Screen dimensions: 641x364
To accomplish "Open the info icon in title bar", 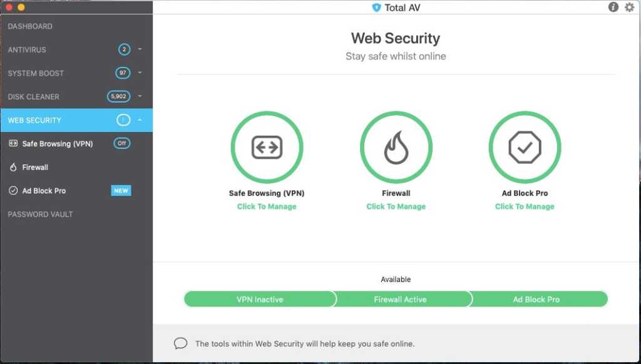I will [x=613, y=8].
